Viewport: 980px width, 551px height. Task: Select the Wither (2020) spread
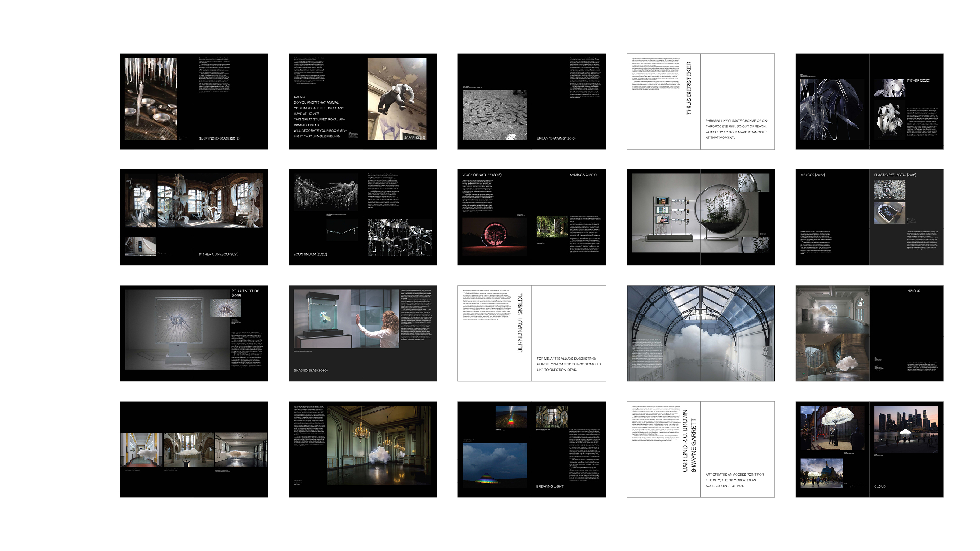click(x=869, y=101)
